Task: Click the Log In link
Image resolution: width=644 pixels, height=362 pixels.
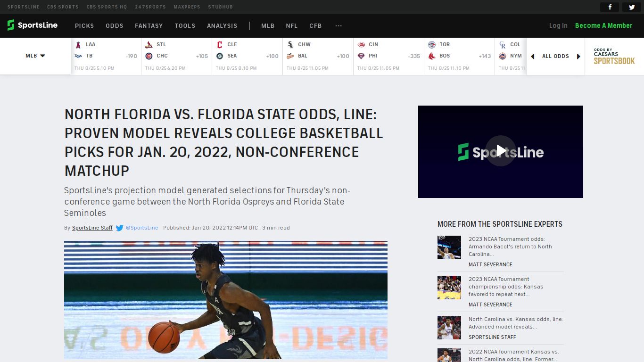Action: [558, 26]
